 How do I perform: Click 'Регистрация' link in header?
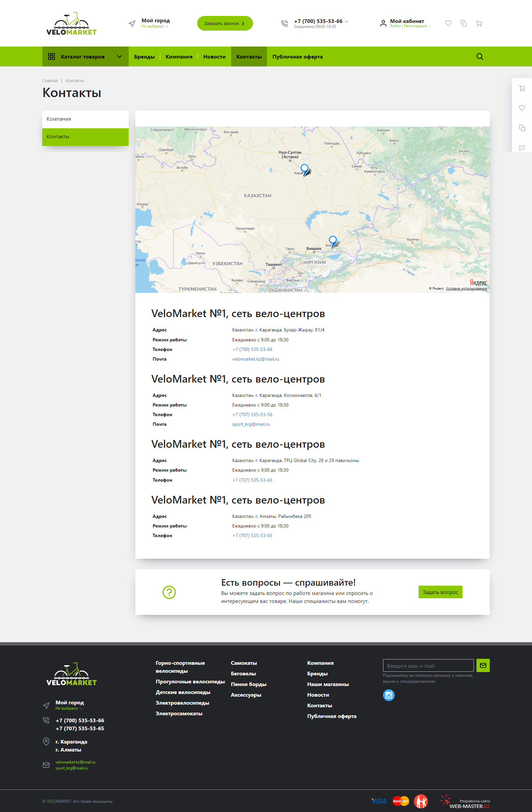(415, 26)
